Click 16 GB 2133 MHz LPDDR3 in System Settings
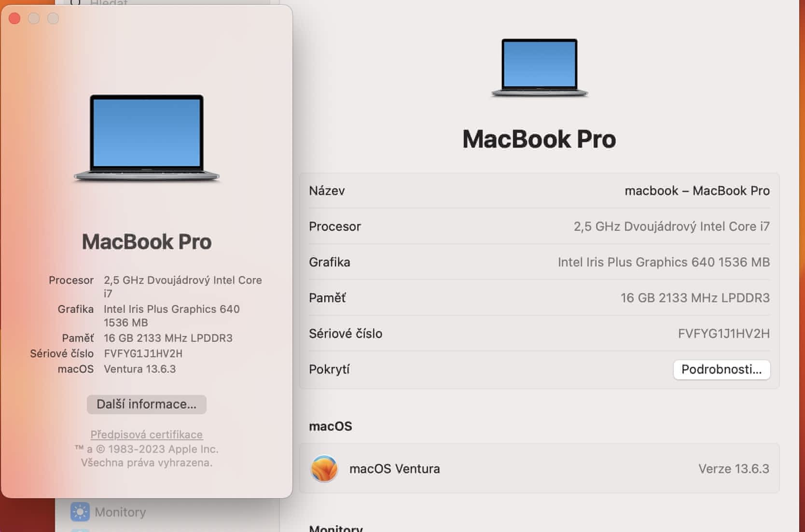 [695, 298]
